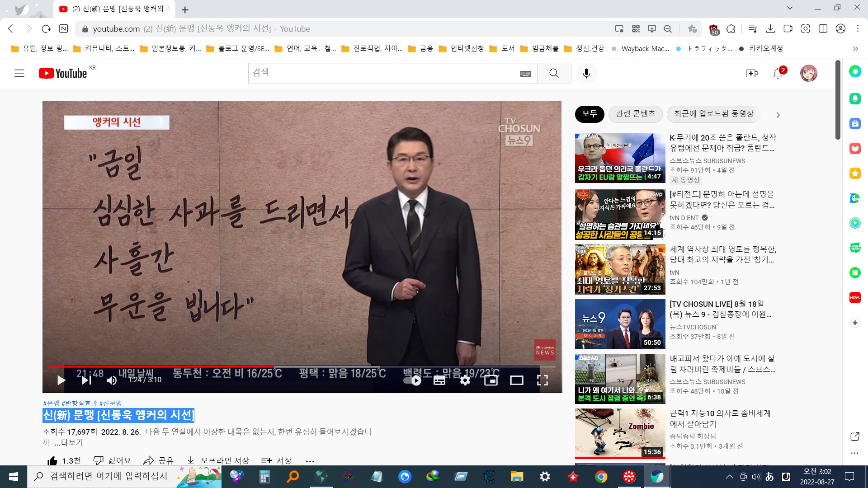Click voice search microphone
This screenshot has height=488, width=868.
[x=586, y=73]
